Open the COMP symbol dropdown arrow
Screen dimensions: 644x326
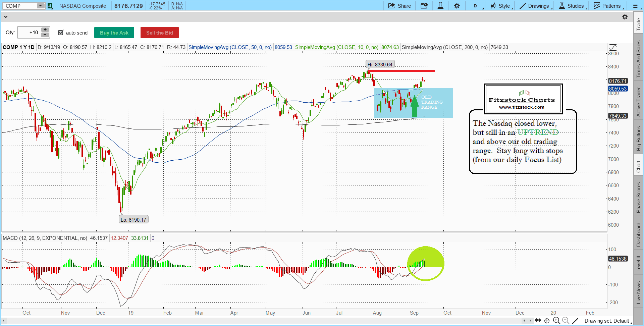click(x=40, y=6)
